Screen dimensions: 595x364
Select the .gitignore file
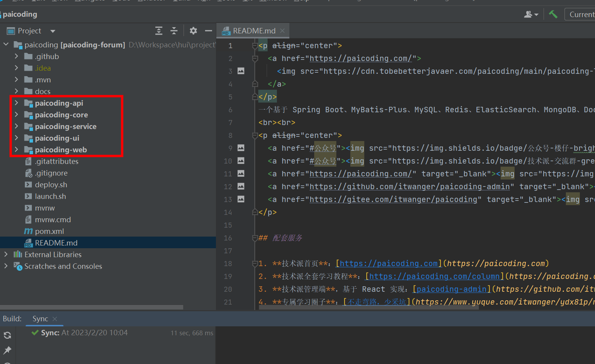(x=51, y=173)
